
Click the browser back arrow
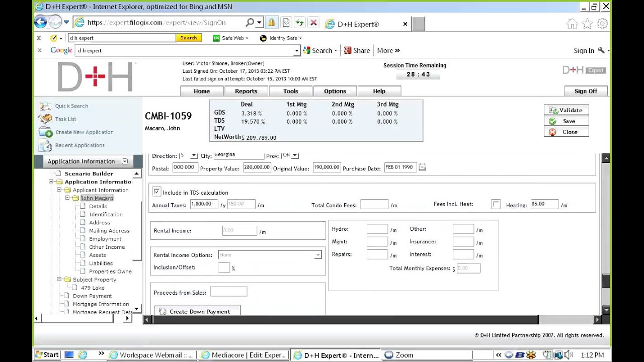click(41, 22)
